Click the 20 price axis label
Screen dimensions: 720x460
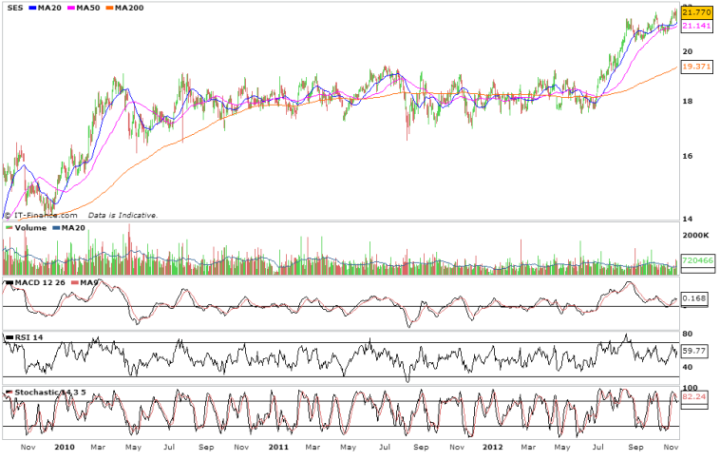(687, 51)
